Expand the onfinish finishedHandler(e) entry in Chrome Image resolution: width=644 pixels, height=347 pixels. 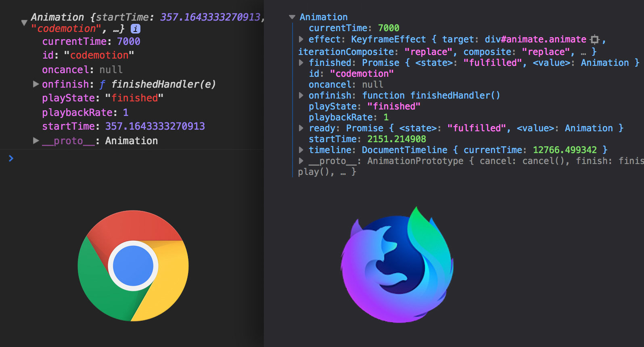click(36, 84)
